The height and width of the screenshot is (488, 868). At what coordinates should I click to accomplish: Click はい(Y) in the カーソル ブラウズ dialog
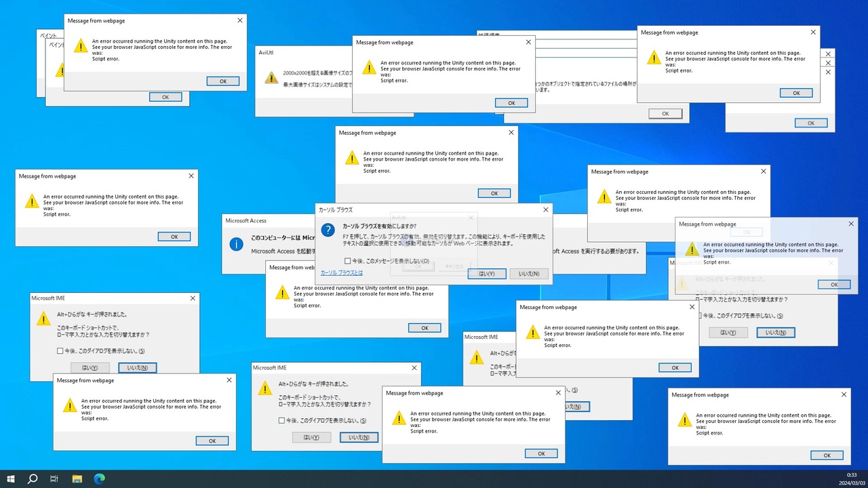coord(487,274)
